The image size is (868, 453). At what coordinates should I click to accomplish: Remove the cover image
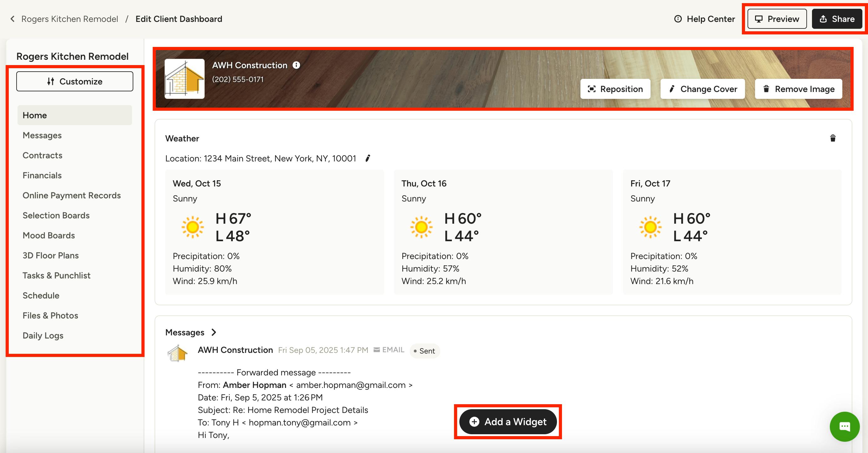point(798,89)
